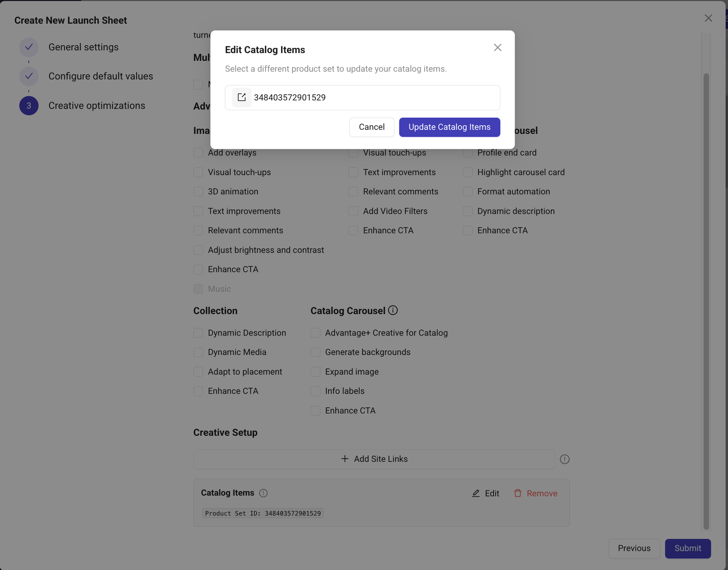Check the Generate backgrounds option
Viewport: 728px width, 570px height.
point(316,352)
